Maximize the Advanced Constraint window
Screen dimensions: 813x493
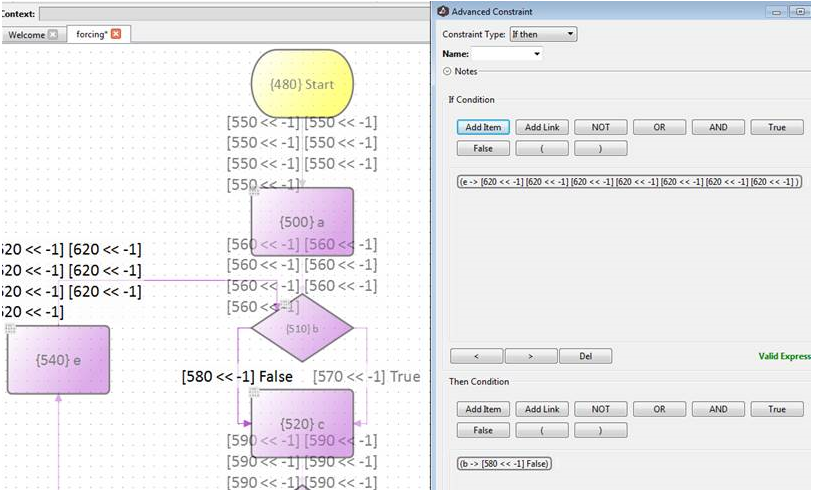point(799,11)
